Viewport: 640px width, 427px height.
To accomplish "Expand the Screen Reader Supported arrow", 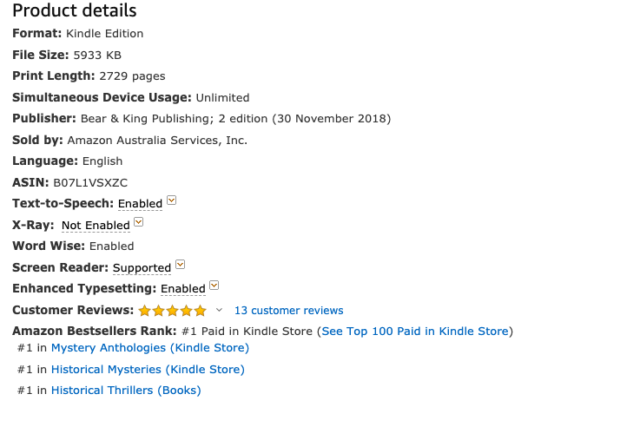I will [x=180, y=266].
